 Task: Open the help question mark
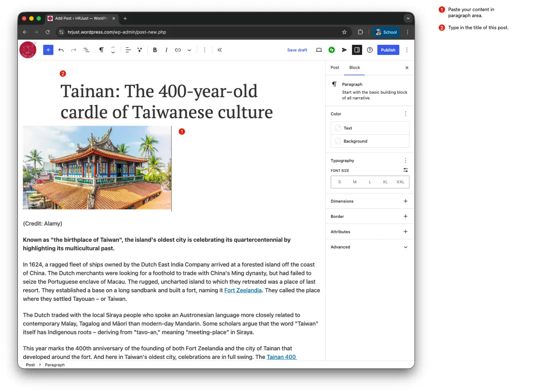[370, 50]
